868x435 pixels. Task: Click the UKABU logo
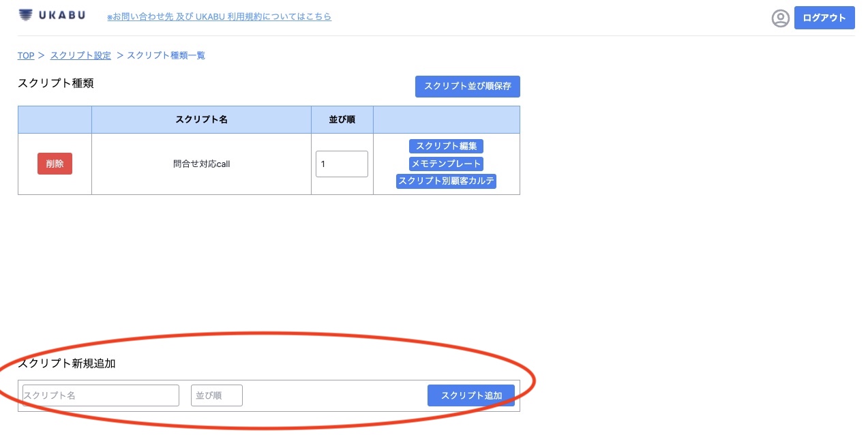coord(52,15)
